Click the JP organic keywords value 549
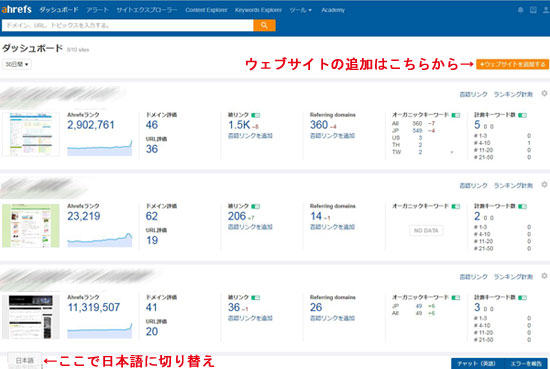 pos(417,130)
